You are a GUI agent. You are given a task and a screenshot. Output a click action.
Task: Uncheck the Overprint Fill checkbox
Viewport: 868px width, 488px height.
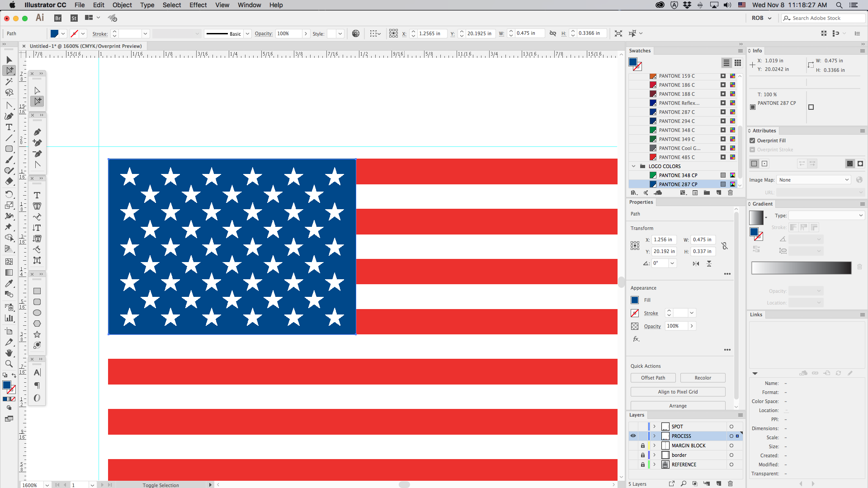click(x=752, y=141)
